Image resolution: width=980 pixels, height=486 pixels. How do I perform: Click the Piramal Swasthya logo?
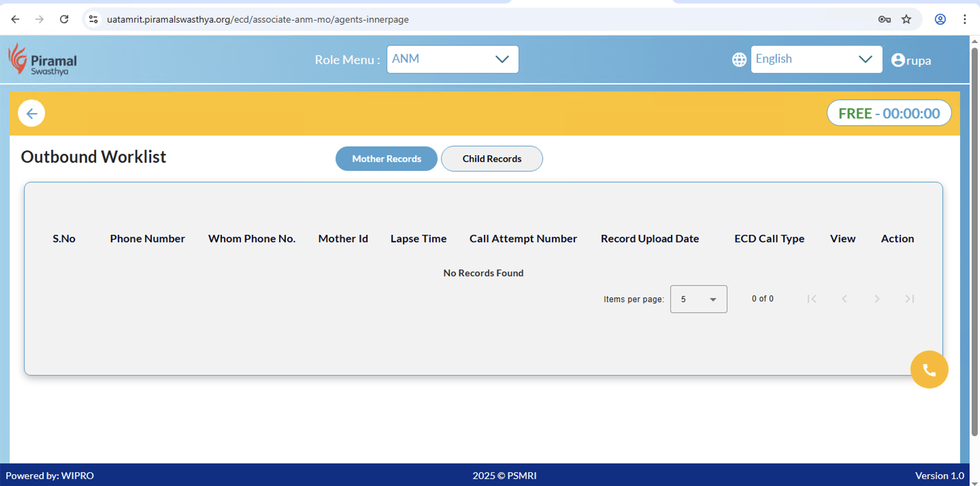42,59
